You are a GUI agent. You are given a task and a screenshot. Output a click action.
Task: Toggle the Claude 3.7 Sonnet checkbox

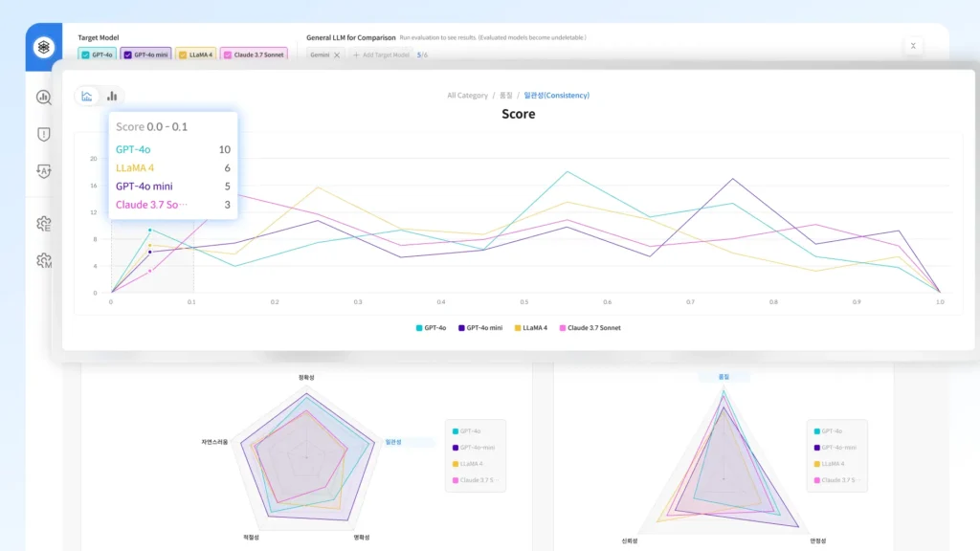[229, 55]
